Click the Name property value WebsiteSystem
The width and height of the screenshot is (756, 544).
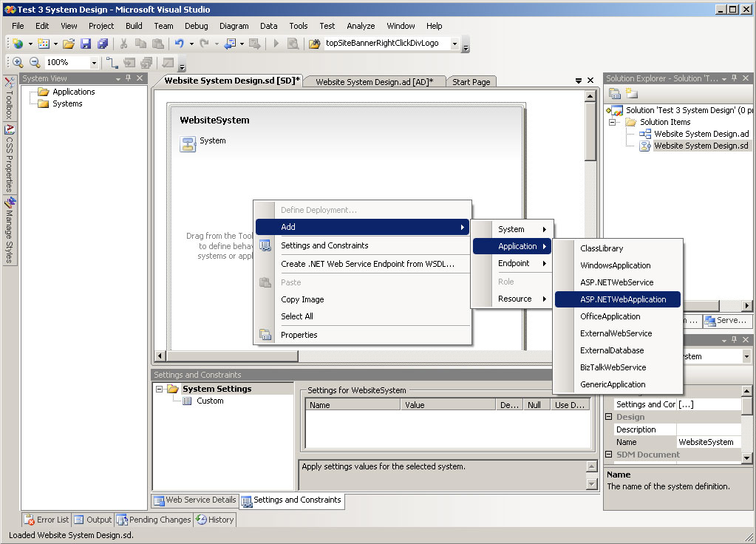709,442
